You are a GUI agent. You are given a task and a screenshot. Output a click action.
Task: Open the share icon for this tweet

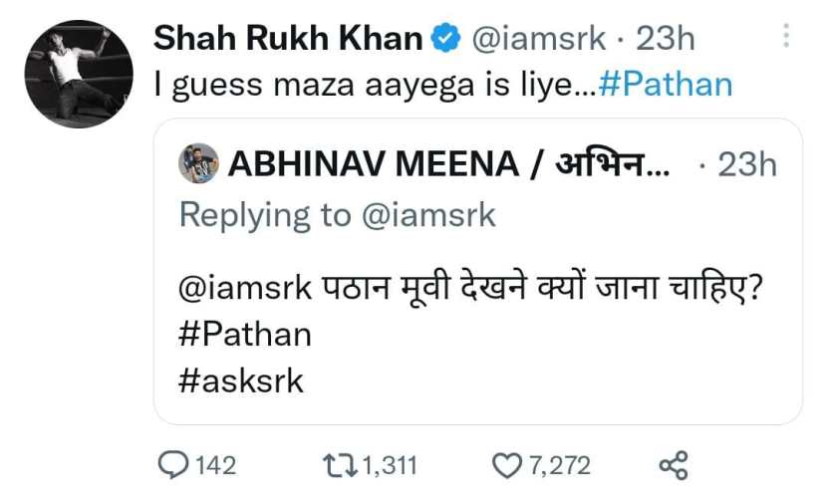pyautogui.click(x=674, y=464)
